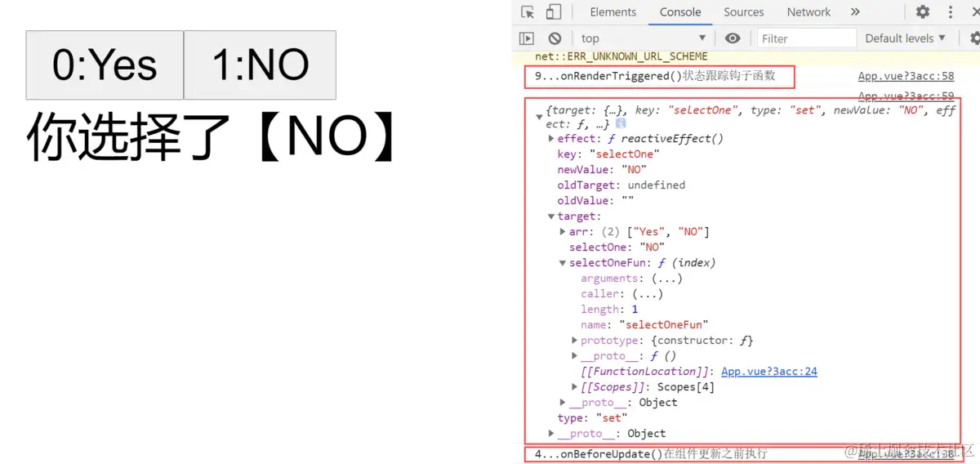
Task: Expand [[Scopes]]: Scopes[4] entry
Action: (x=575, y=387)
